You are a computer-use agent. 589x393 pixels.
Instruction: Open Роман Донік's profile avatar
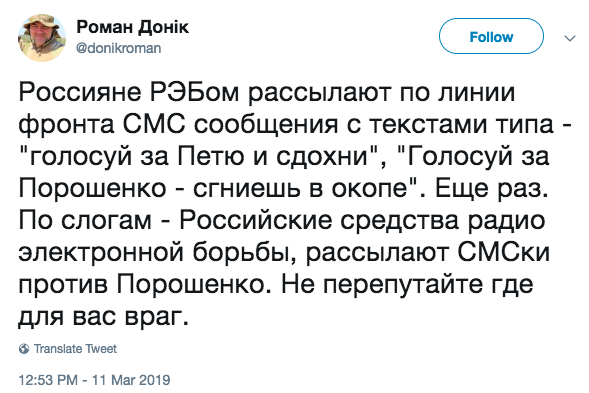42,38
